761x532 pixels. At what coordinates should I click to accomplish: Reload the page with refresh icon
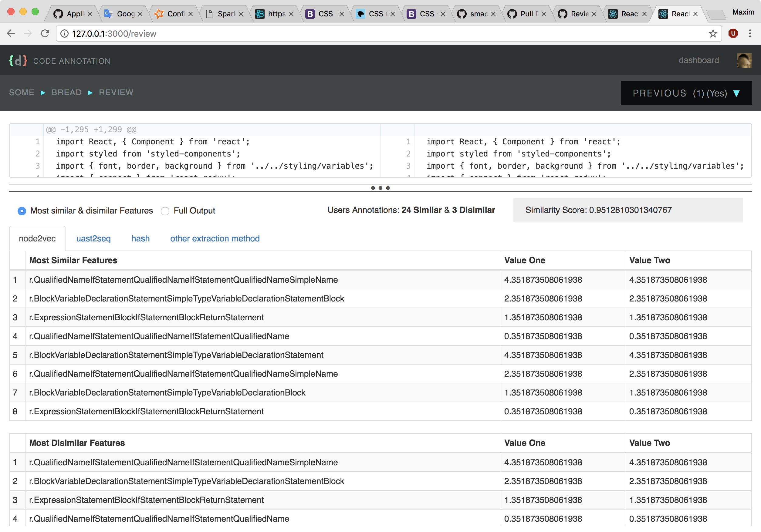point(45,33)
